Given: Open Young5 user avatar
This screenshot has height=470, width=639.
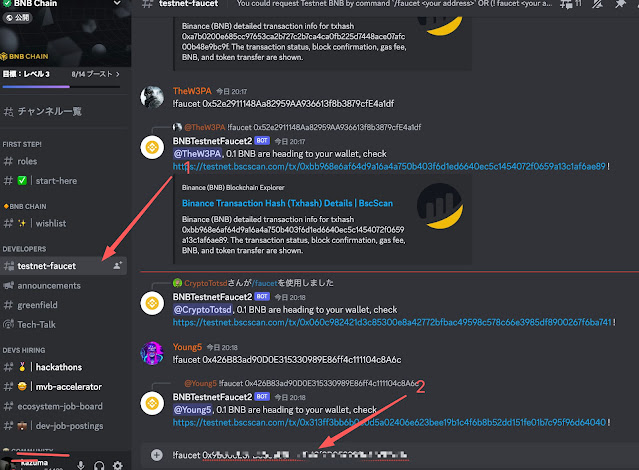Looking at the screenshot, I should pyautogui.click(x=152, y=353).
